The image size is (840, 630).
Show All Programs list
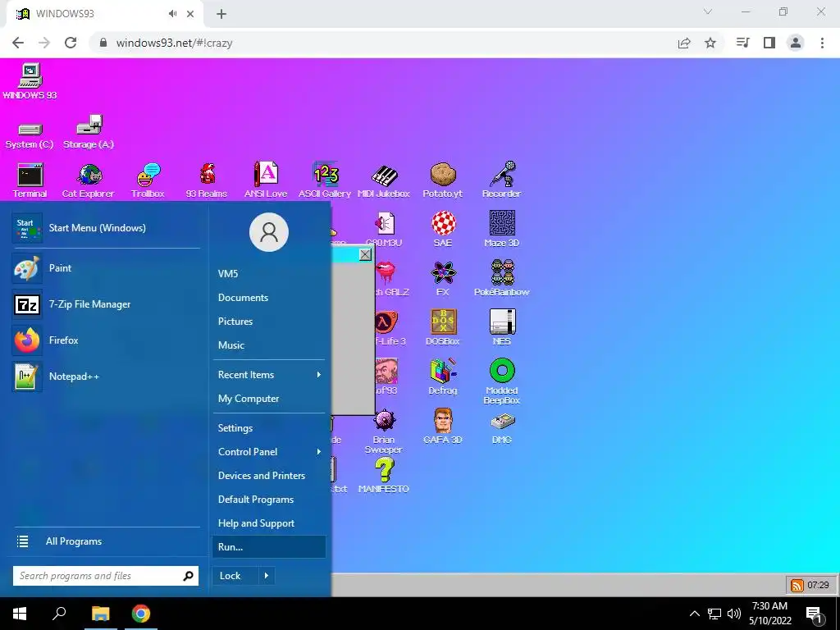tap(106, 541)
